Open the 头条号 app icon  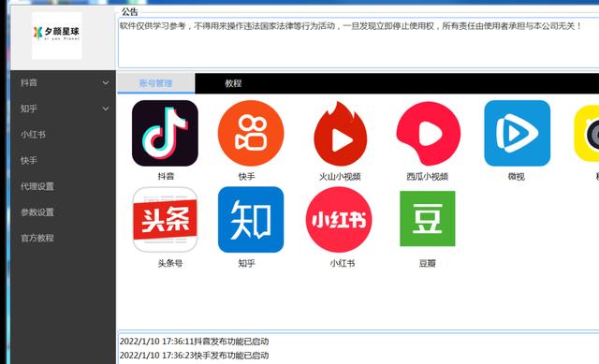(x=165, y=219)
